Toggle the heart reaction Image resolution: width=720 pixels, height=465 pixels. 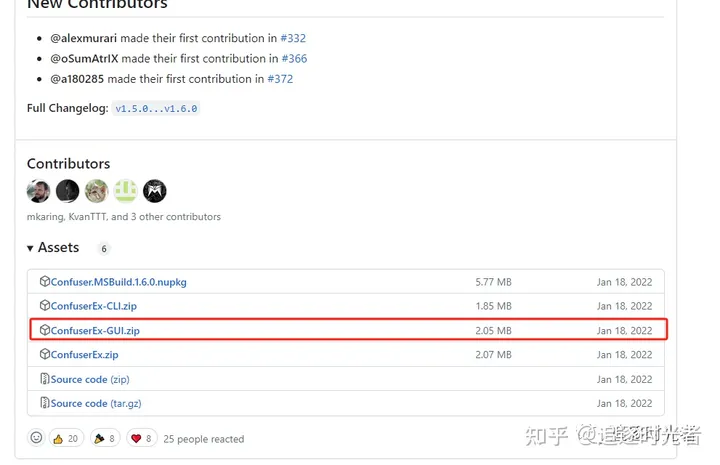(143, 438)
